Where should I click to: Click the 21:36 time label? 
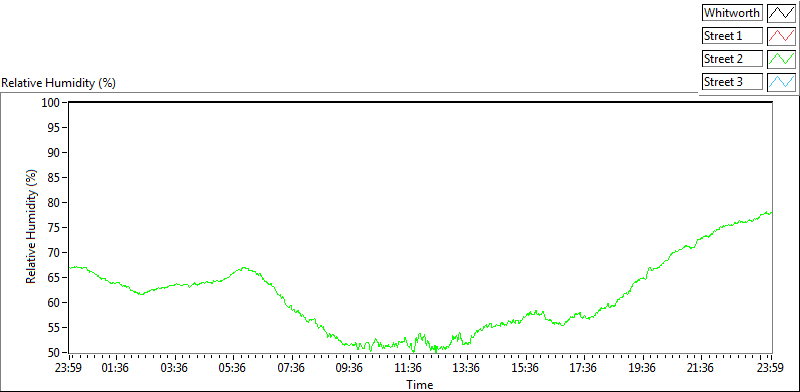point(701,368)
